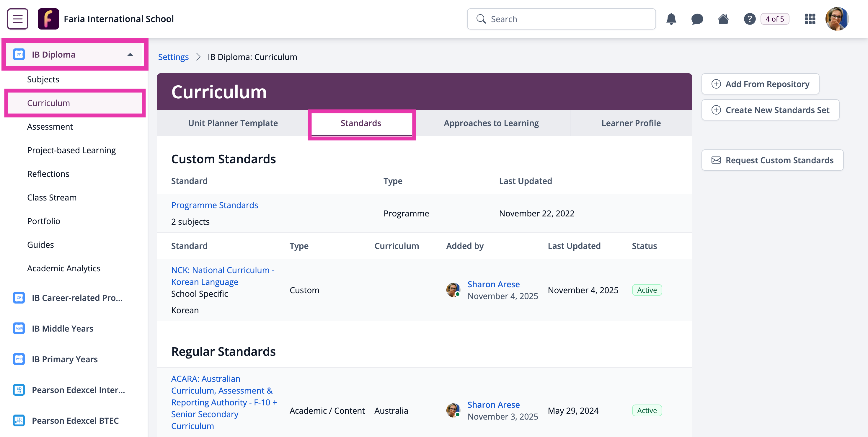The image size is (868, 437).
Task: Switch to the Unit Planner Template tab
Action: (233, 123)
